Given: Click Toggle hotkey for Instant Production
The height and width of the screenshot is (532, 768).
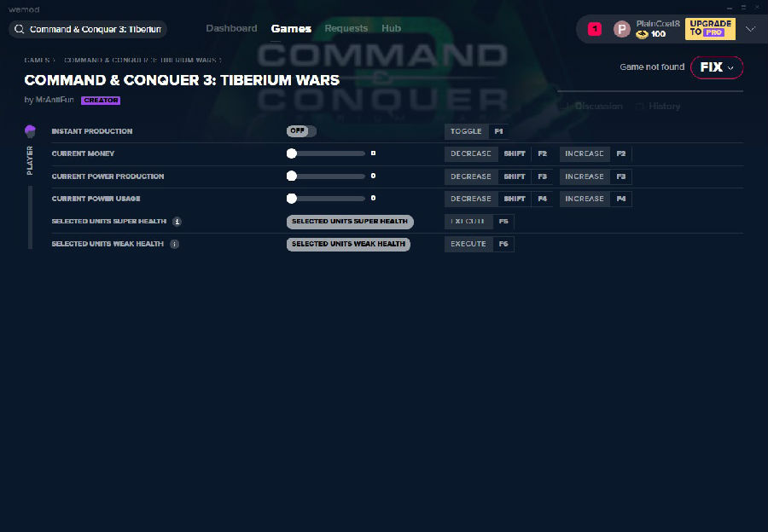Looking at the screenshot, I should point(466,131).
